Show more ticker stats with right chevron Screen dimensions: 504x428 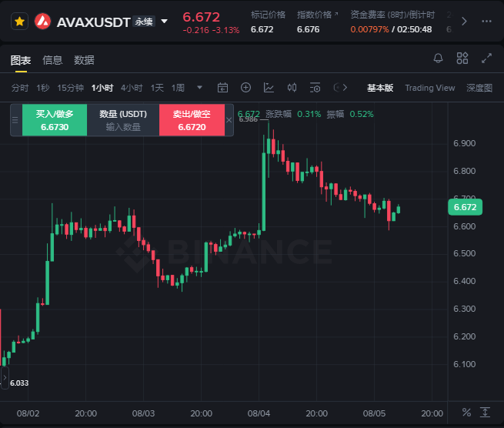[464, 22]
